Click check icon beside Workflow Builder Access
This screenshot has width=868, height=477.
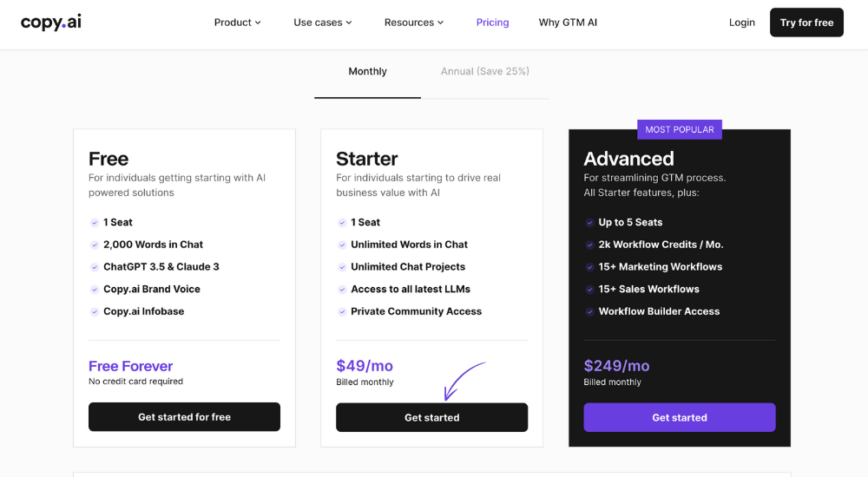589,311
